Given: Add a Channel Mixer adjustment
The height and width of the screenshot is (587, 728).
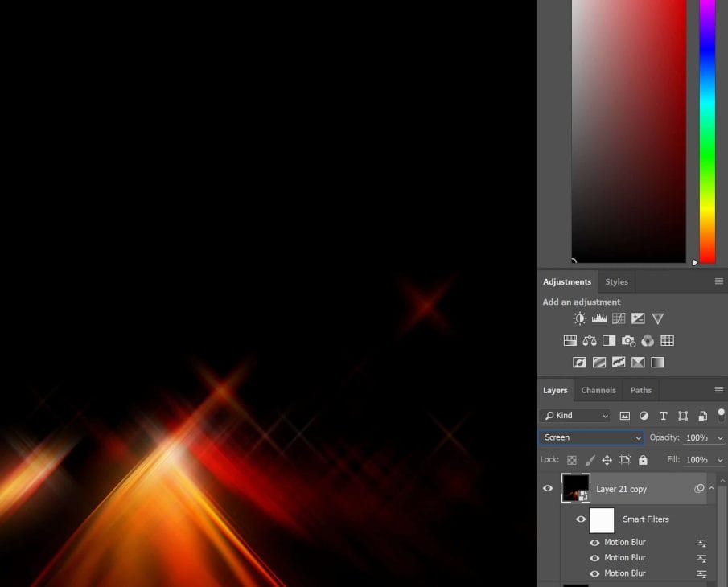Looking at the screenshot, I should 648,340.
